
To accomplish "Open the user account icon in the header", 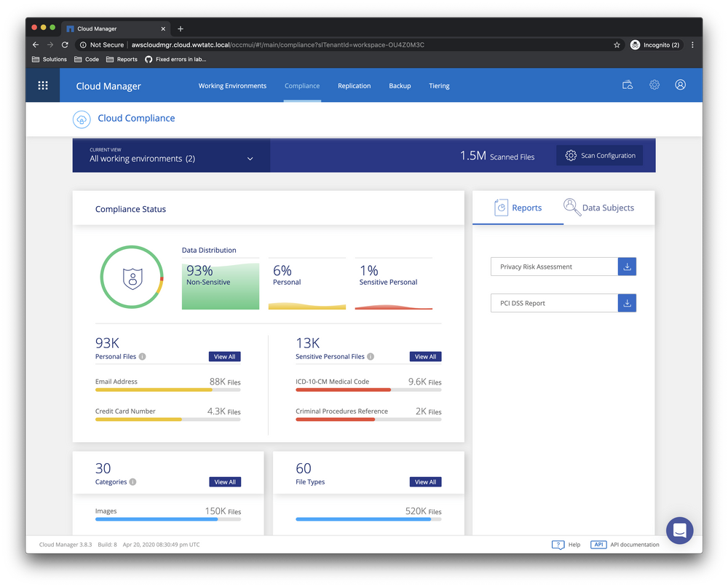I will coord(680,84).
